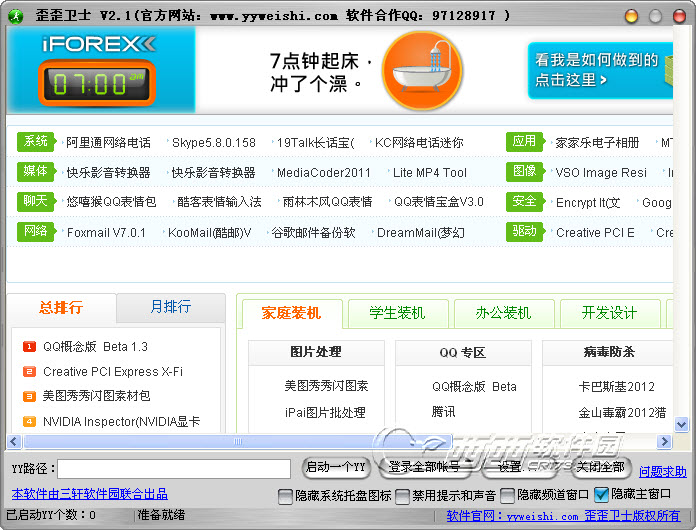Open 阿里通网络电话 software link

(x=108, y=142)
